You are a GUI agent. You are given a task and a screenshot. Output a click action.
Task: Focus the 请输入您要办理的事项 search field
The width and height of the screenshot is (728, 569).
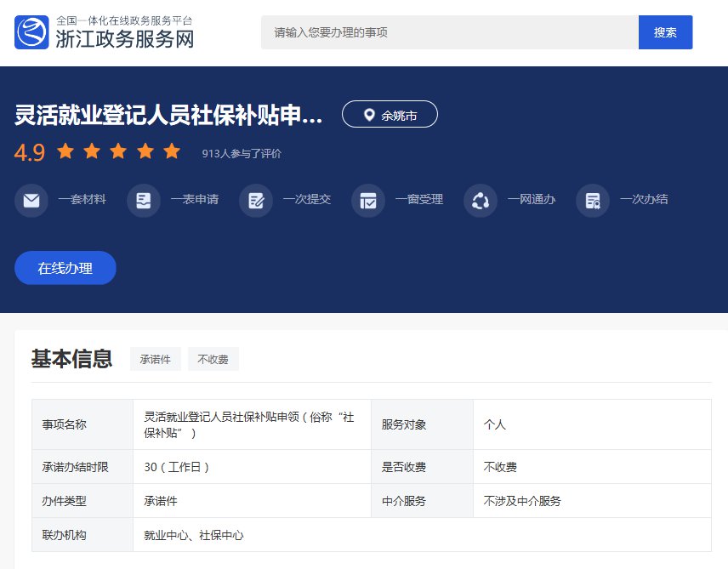pos(449,32)
